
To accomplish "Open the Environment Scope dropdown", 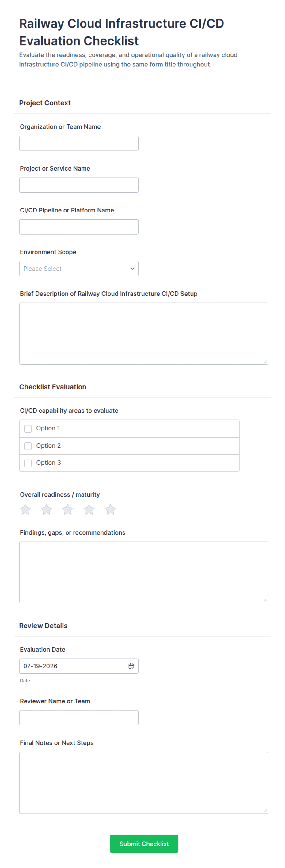I will 78,269.
